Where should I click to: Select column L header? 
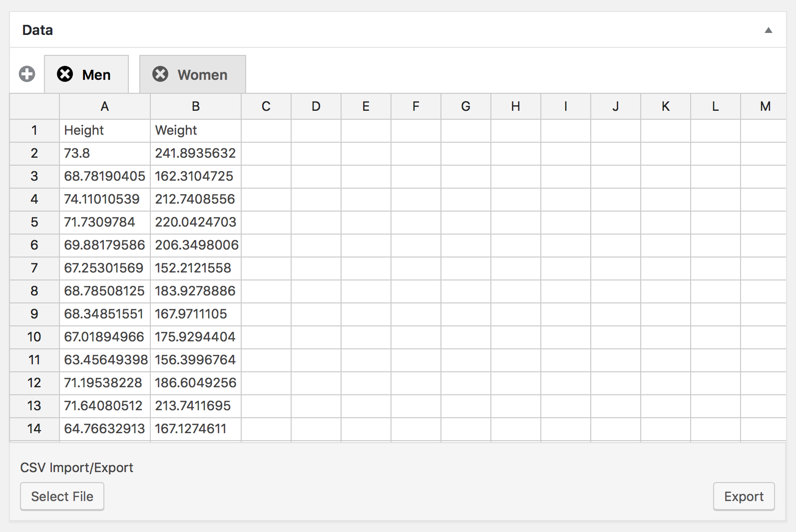(716, 106)
